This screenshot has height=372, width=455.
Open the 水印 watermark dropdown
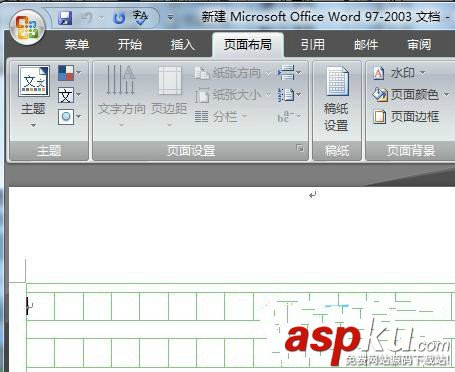pos(399,73)
